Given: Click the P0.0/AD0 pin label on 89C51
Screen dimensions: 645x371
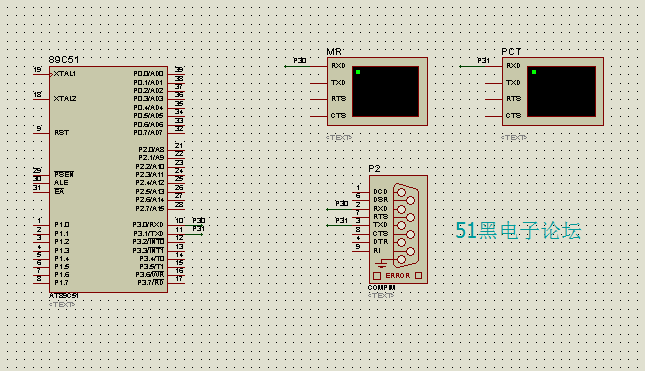Looking at the screenshot, I should (x=148, y=74).
